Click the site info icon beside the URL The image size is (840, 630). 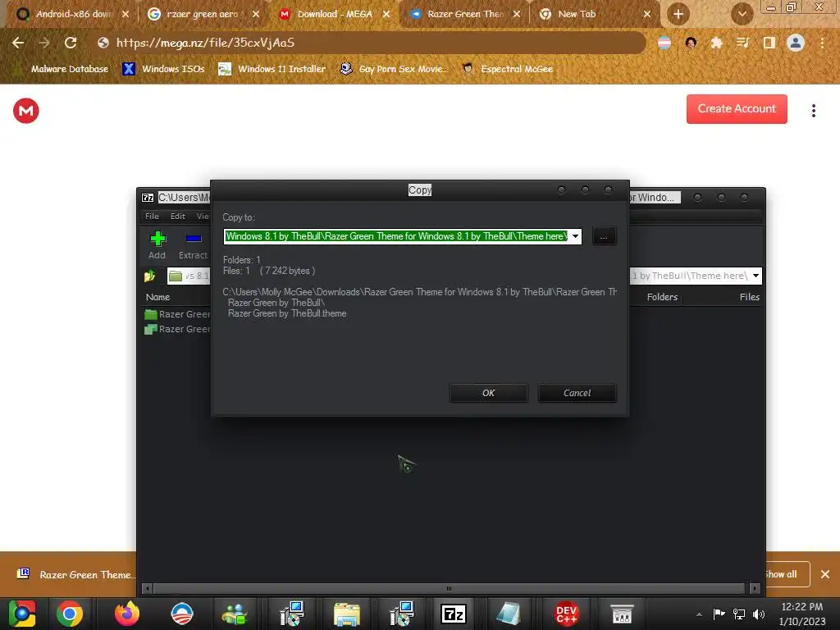tap(103, 43)
